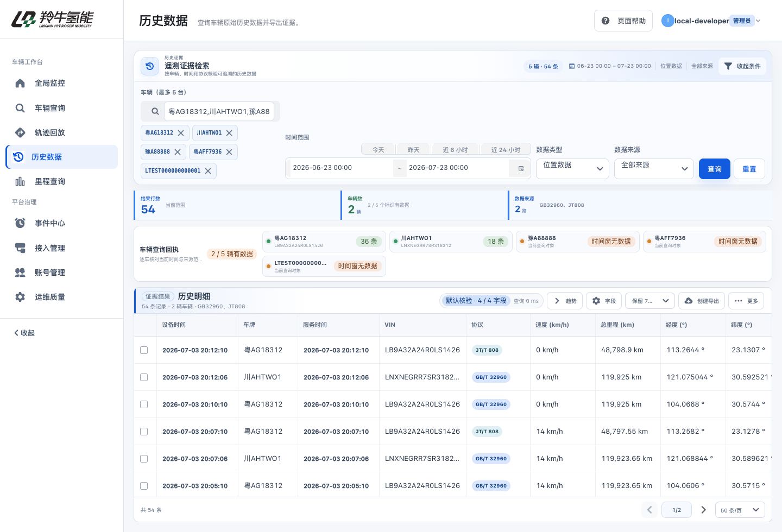Click the 重置 reset button
This screenshot has height=532, width=782.
pos(749,169)
